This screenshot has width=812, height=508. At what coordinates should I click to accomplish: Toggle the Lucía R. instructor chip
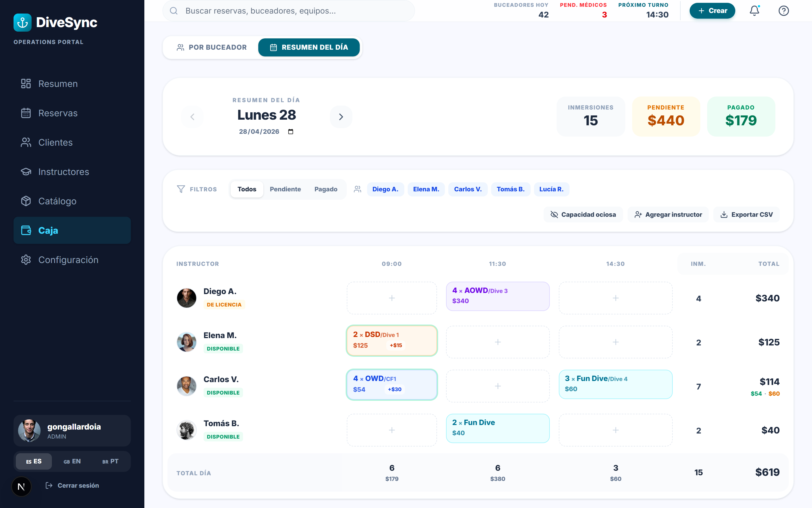pyautogui.click(x=551, y=189)
